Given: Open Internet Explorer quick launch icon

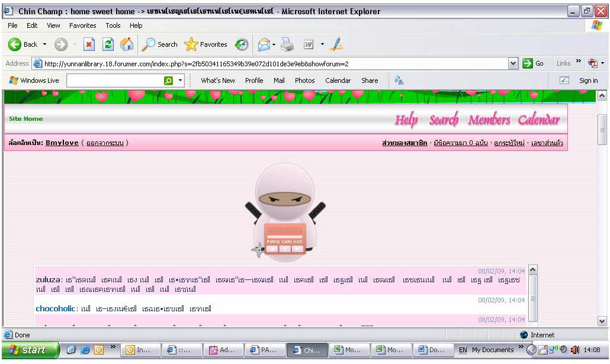Looking at the screenshot, I should point(85,350).
